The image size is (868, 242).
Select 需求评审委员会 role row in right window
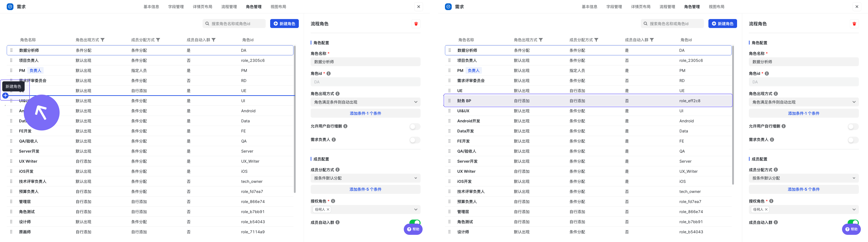588,81
